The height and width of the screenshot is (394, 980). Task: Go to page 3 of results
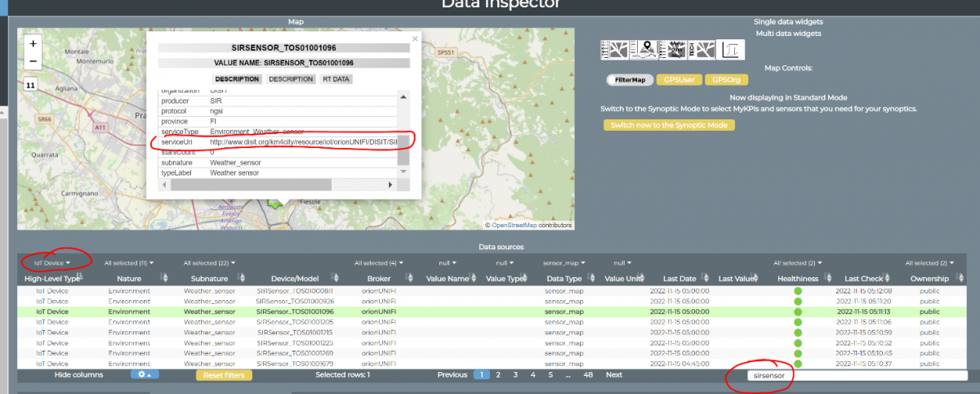click(514, 374)
